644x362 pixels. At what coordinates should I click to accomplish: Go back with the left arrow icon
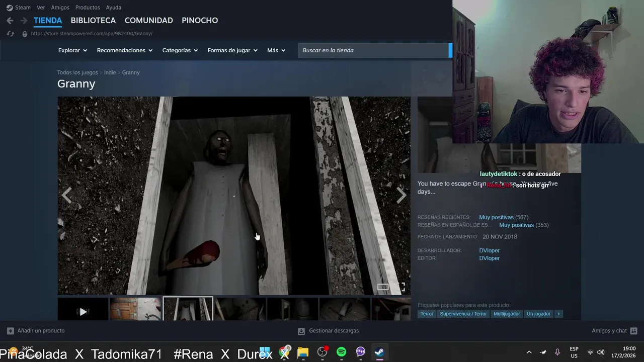(10, 21)
